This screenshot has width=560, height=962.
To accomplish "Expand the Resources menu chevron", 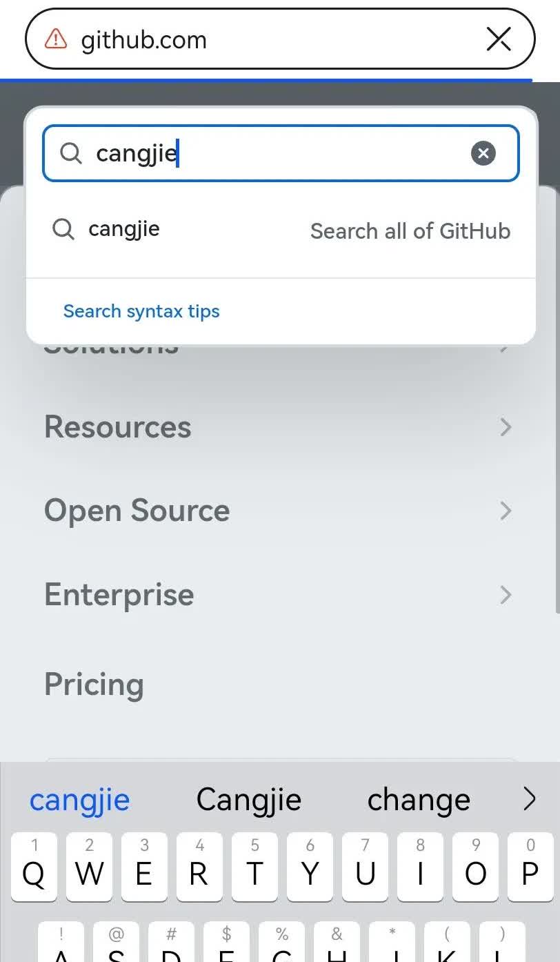I will pyautogui.click(x=506, y=427).
